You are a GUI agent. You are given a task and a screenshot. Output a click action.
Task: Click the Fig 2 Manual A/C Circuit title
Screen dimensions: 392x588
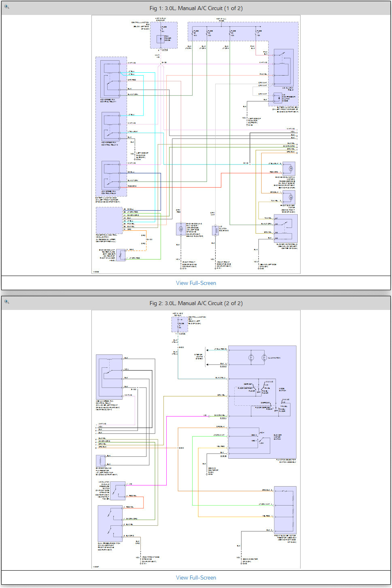[x=196, y=303]
